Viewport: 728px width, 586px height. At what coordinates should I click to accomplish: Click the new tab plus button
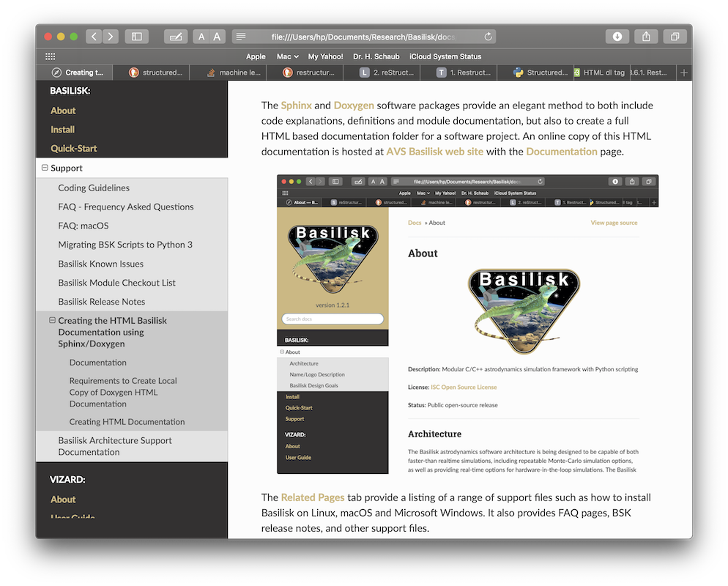point(684,73)
